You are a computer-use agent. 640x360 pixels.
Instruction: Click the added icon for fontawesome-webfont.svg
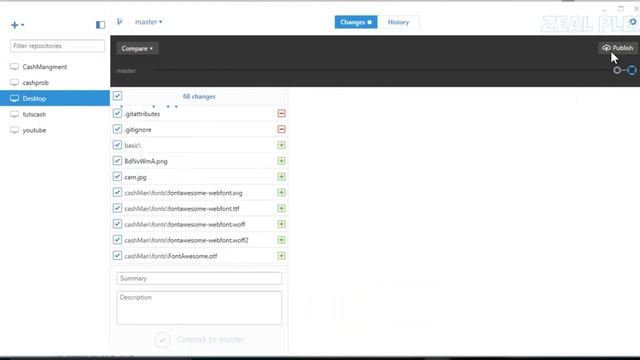point(281,193)
